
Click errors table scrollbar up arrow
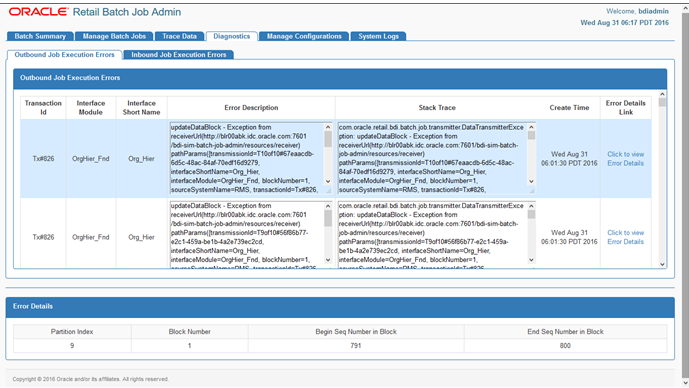[x=662, y=94]
